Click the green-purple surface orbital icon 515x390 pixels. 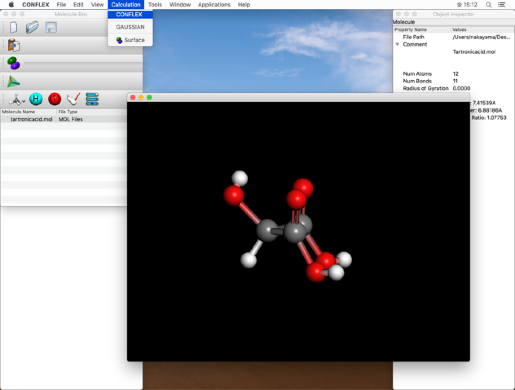pos(14,63)
